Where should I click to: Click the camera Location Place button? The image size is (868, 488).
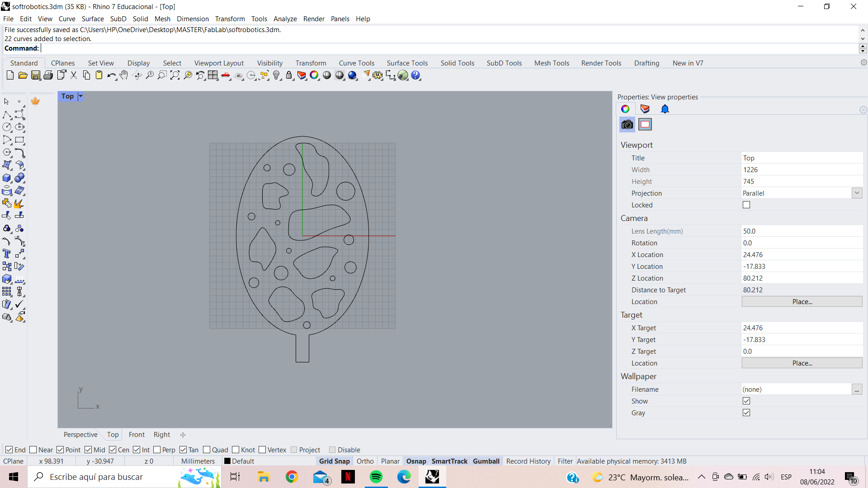tap(802, 301)
